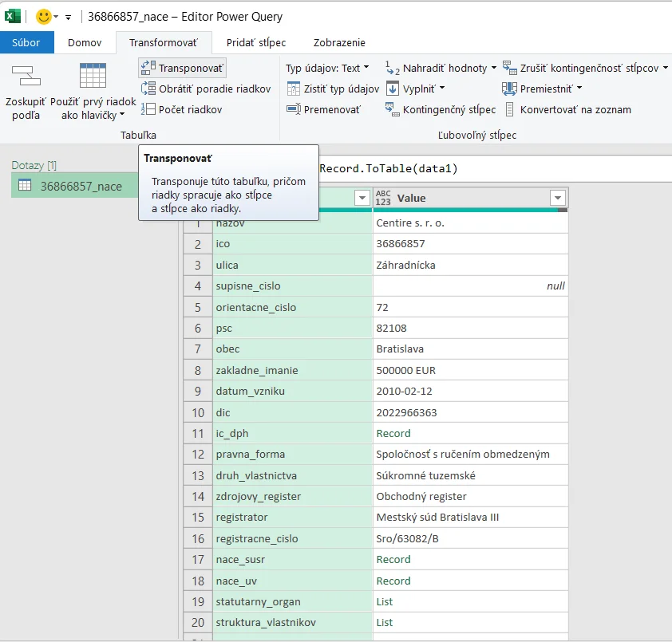
Task: Click the Obrátiť poradie riadkov icon
Action: pos(148,89)
